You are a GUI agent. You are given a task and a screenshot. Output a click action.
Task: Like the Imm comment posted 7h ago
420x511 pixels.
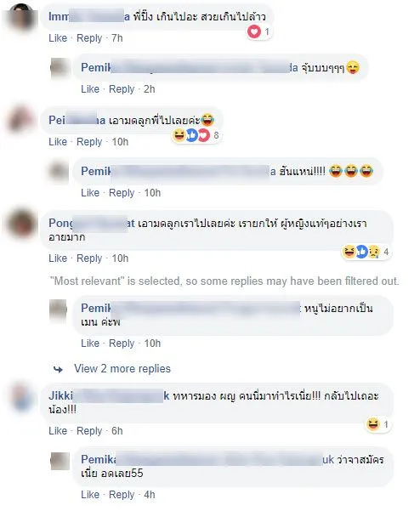click(58, 38)
